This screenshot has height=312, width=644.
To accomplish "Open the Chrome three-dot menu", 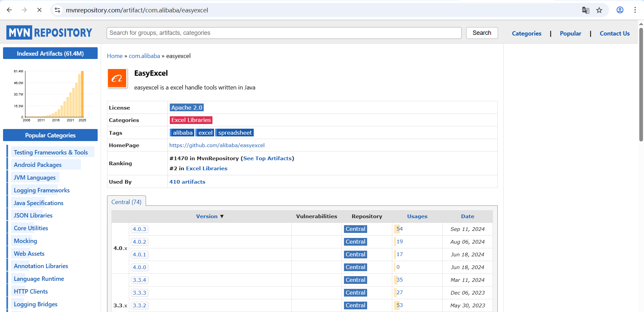I will click(x=635, y=10).
